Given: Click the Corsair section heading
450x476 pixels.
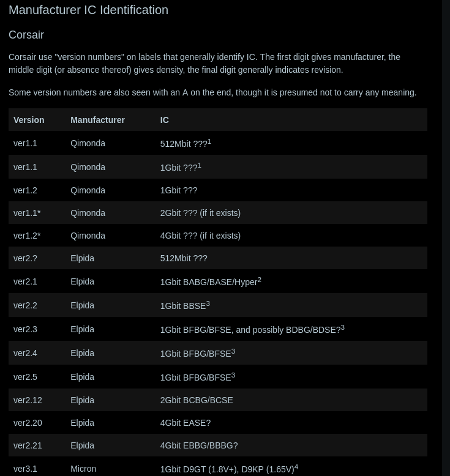Looking at the screenshot, I should (x=26, y=35).
